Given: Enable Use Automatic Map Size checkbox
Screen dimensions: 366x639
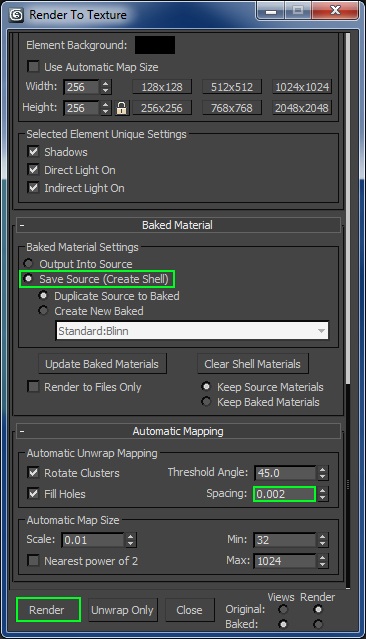Looking at the screenshot, I should pos(33,67).
